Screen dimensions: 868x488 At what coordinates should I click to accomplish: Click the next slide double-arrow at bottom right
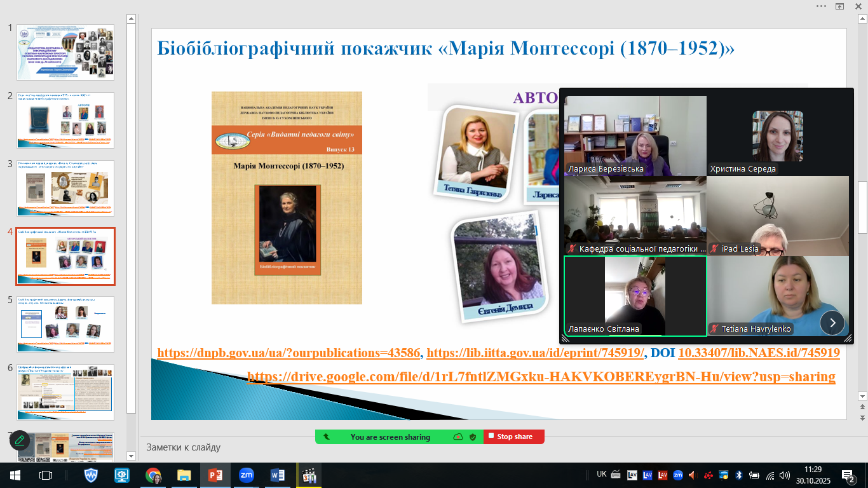click(x=862, y=417)
